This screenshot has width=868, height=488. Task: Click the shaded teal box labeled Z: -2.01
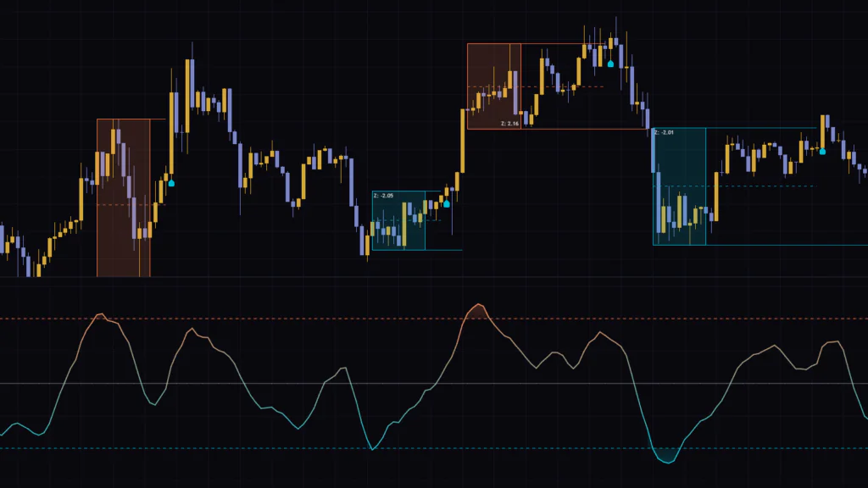(x=679, y=186)
